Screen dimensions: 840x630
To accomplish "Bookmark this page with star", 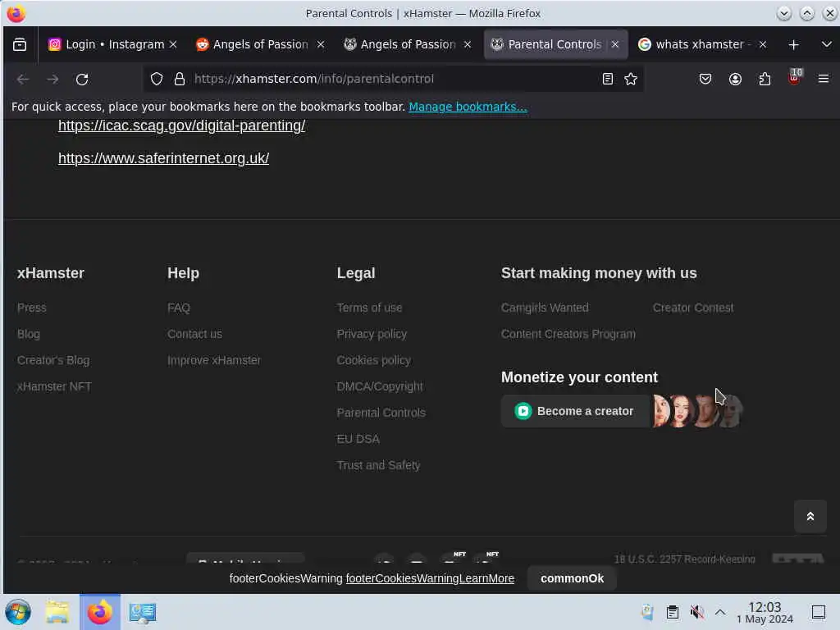I will pos(631,80).
